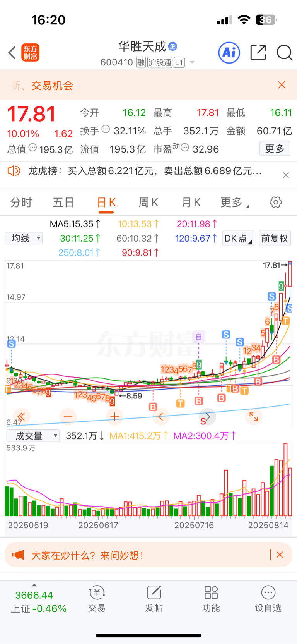The image size is (297, 644).
Task: Shift chart right with right arrow
Action: 207,417
